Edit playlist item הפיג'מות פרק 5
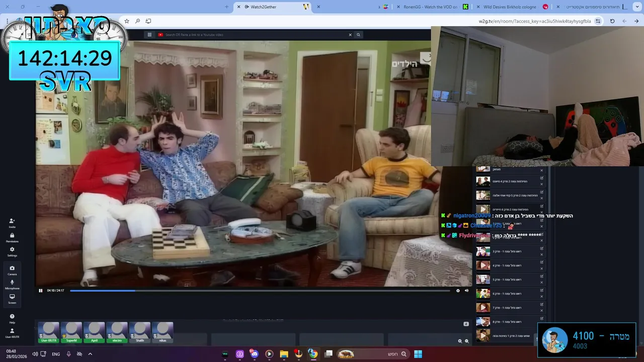This screenshot has width=644, height=362. [542, 192]
